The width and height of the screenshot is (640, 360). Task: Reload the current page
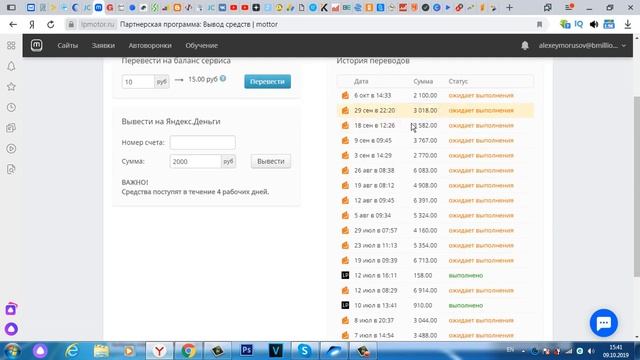tap(51, 24)
